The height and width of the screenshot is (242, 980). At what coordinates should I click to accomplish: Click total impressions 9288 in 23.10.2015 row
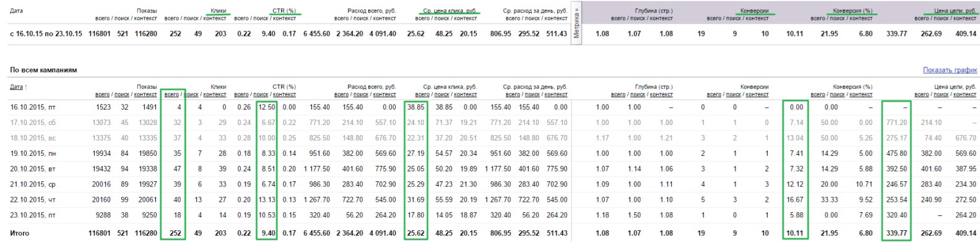pyautogui.click(x=103, y=215)
